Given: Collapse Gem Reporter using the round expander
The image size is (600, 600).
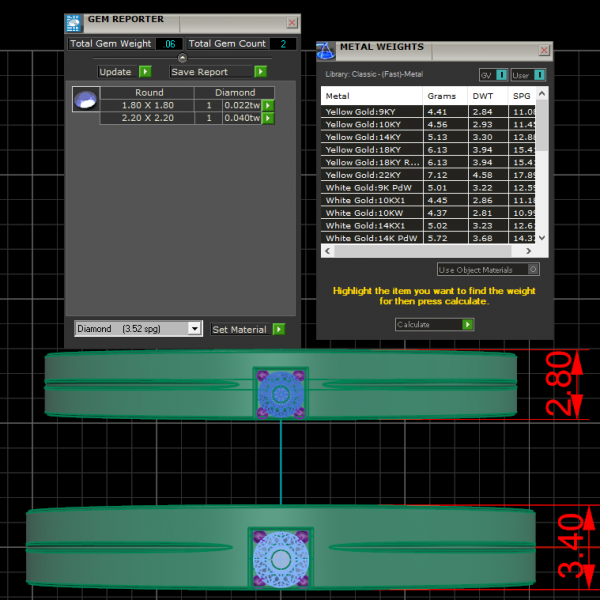Looking at the screenshot, I should pos(182,58).
